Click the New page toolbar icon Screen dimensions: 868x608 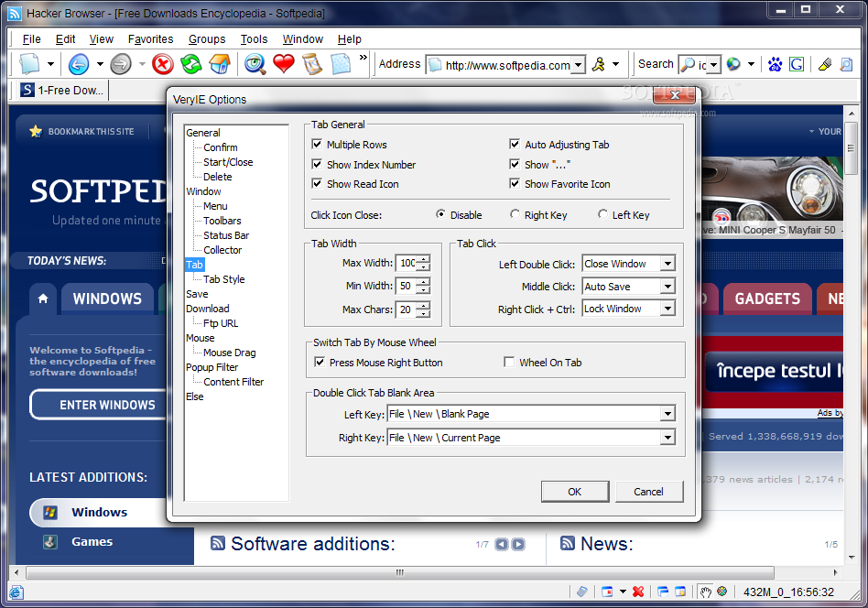[30, 64]
